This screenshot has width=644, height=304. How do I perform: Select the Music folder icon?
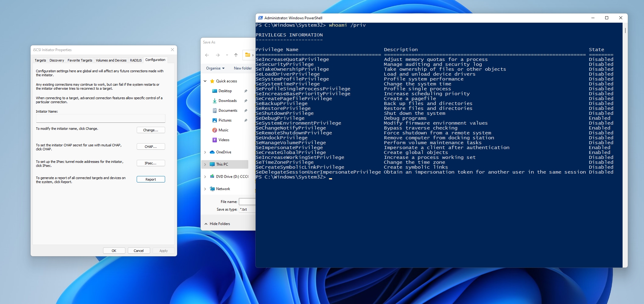[215, 130]
